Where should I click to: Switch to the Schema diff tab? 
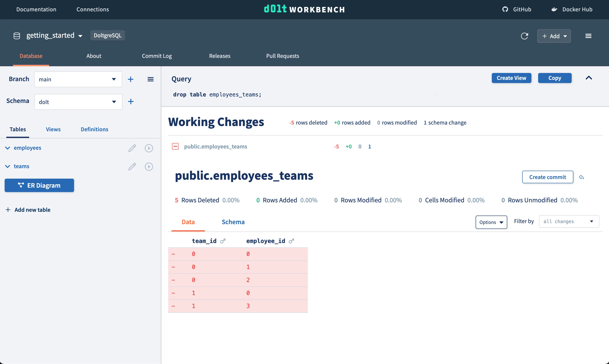(233, 222)
